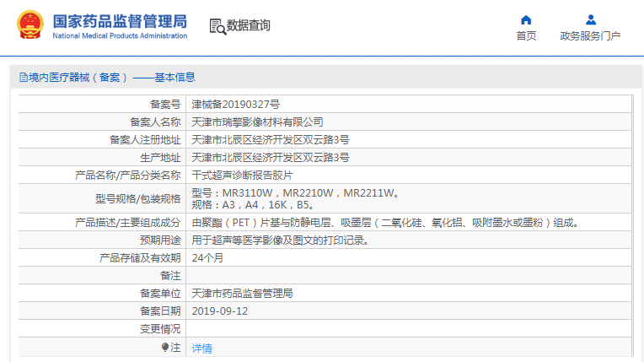Click the section header 境内医疗器械（备案）——基本信息
This screenshot has height=362, width=644.
112,78
